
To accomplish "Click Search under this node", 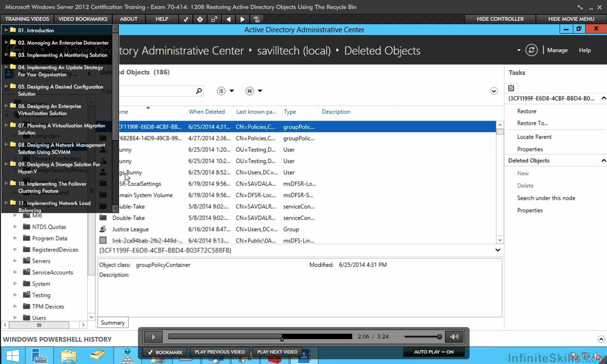I will 546,198.
